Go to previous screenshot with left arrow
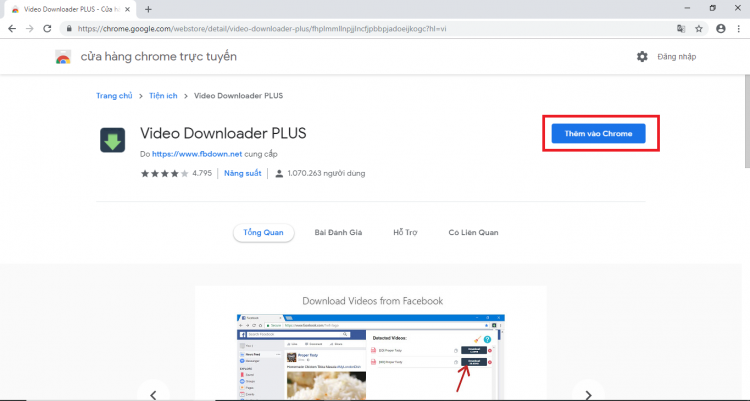Screen dimensions: 750x401 pos(154,395)
